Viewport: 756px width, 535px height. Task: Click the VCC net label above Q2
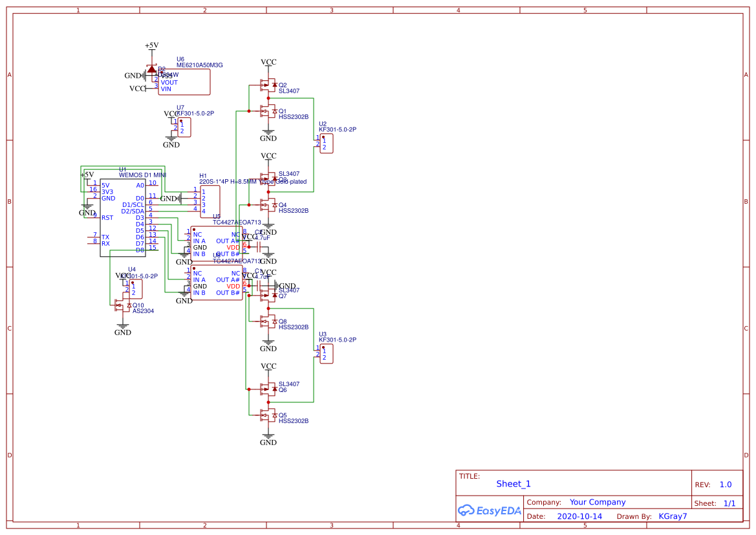267,61
